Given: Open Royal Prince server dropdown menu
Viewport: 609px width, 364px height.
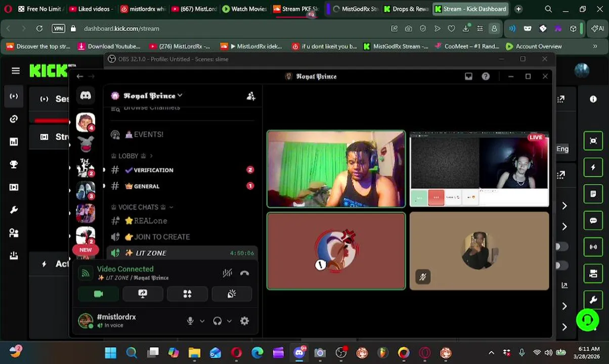Looking at the screenshot, I should point(152,96).
